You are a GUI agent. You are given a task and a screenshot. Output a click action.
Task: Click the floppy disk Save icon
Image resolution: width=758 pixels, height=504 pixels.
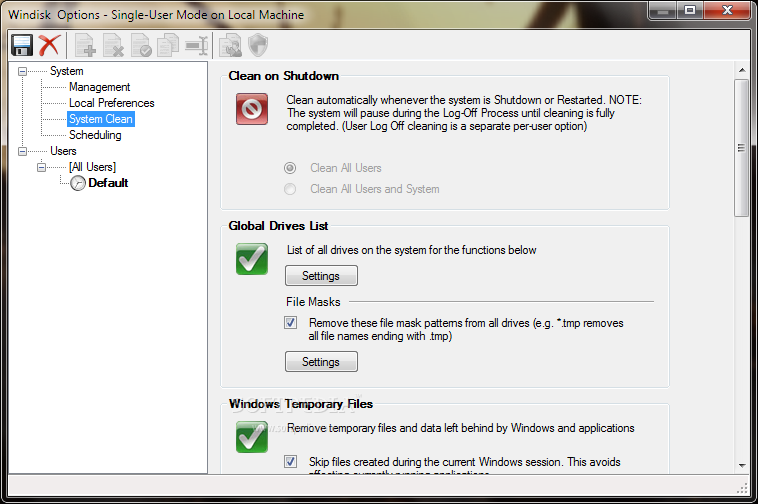[21, 45]
